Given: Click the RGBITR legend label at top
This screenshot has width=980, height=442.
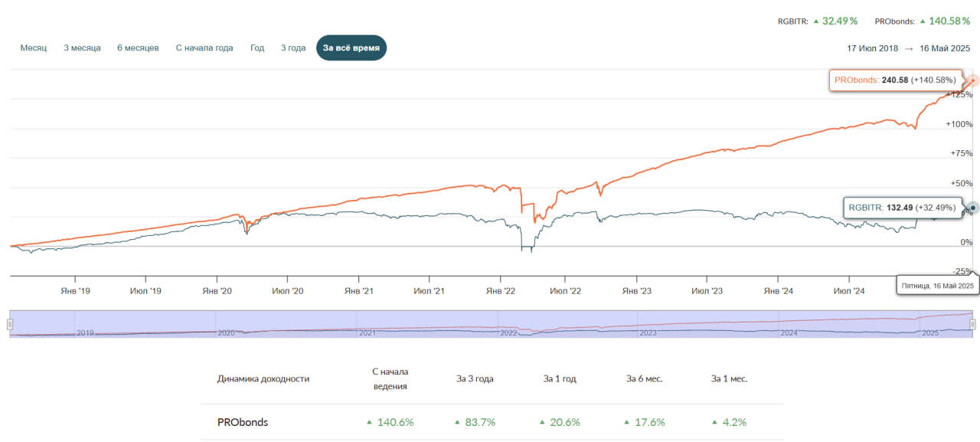Looking at the screenshot, I should (x=793, y=21).
